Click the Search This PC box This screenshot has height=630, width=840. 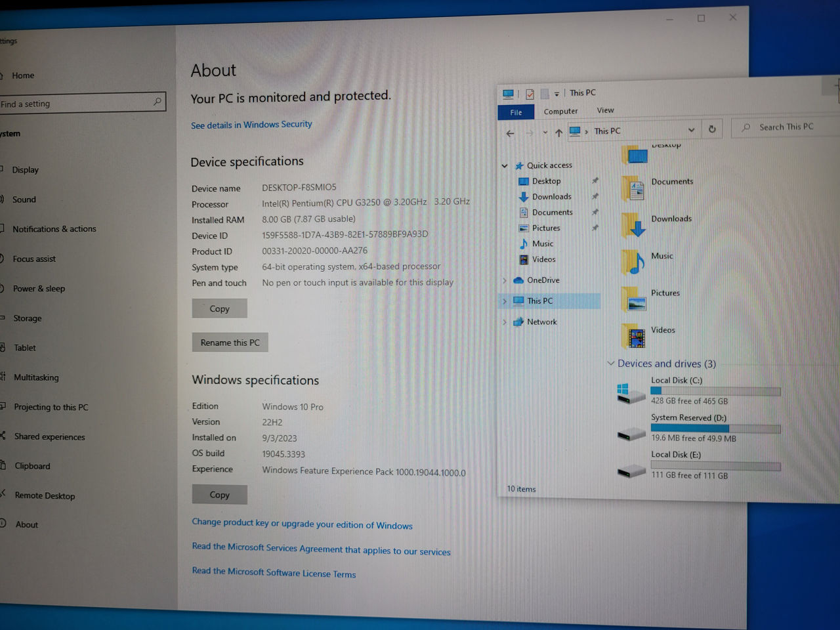tap(786, 127)
